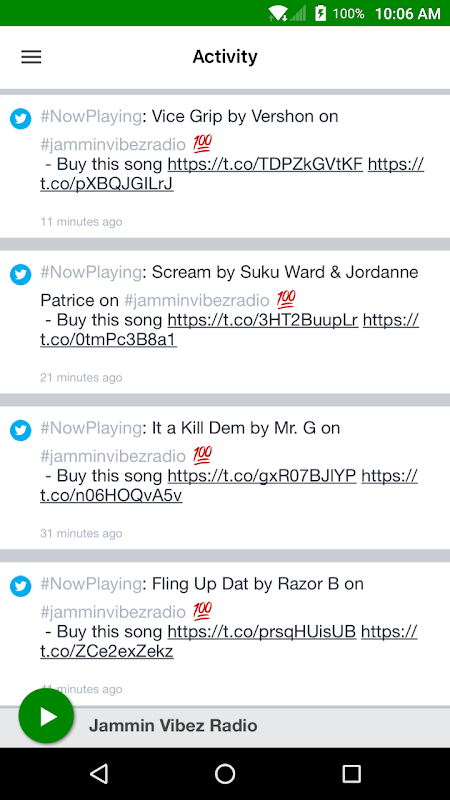Open link https://t.co/3HT2BuupLr
The width and height of the screenshot is (450, 800).
tap(263, 320)
